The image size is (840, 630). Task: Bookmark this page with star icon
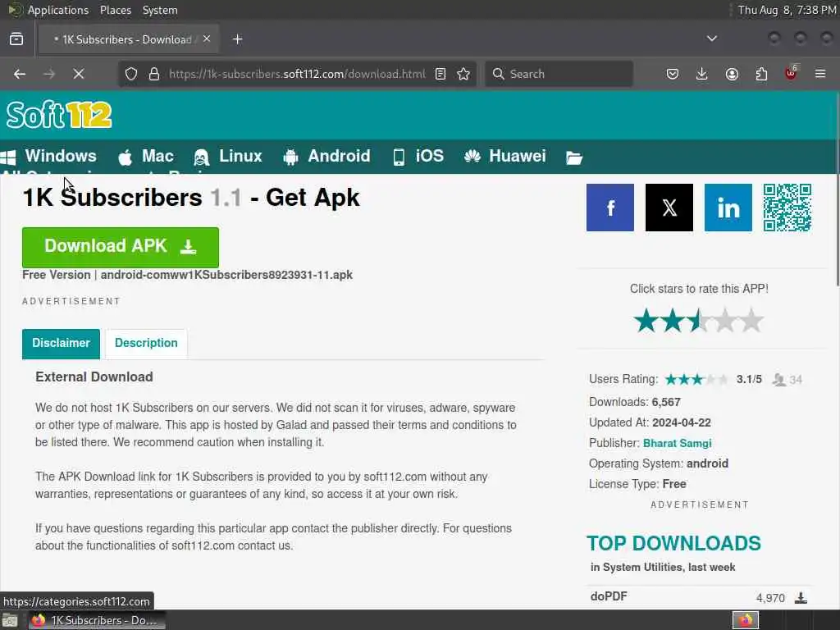pyautogui.click(x=464, y=74)
